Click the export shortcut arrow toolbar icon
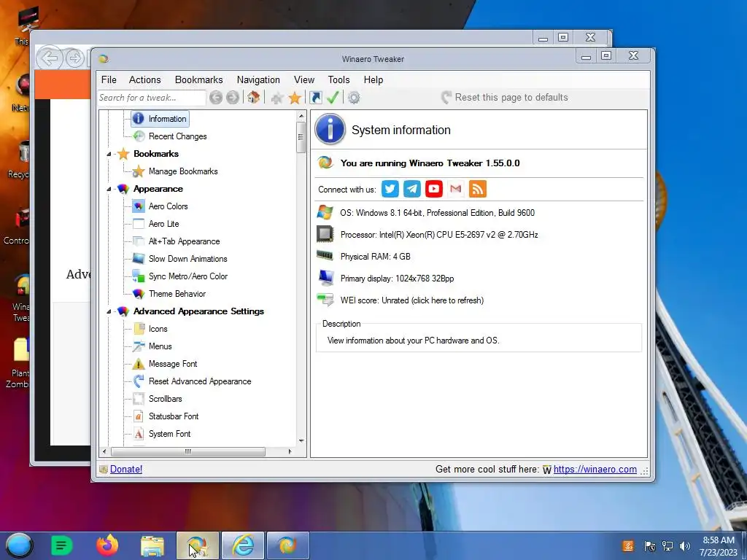 pyautogui.click(x=315, y=98)
